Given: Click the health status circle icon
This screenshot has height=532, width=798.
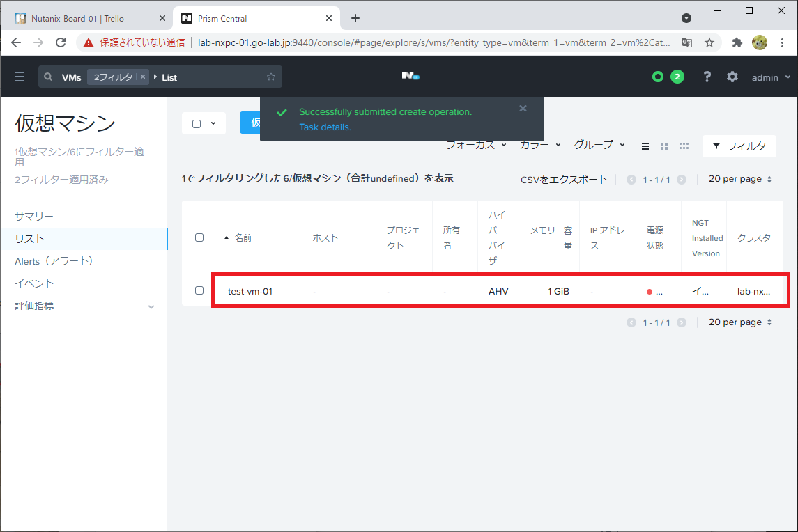Looking at the screenshot, I should click(x=657, y=77).
